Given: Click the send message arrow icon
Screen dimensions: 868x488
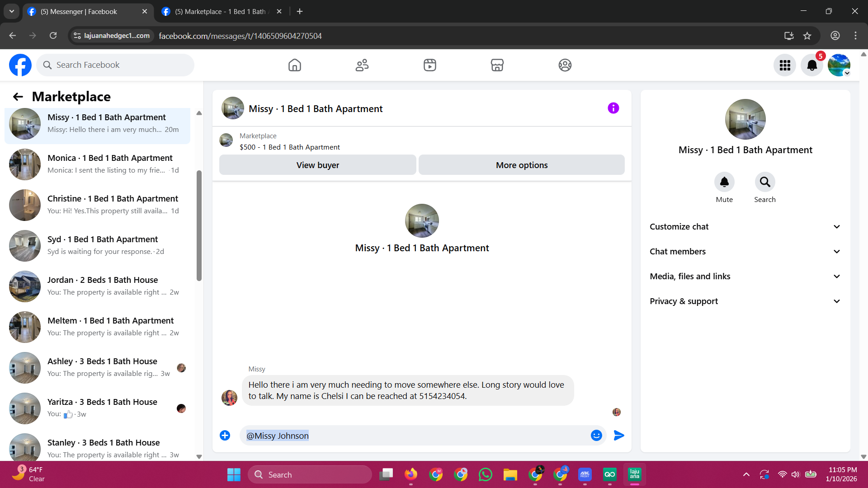Looking at the screenshot, I should coord(619,435).
